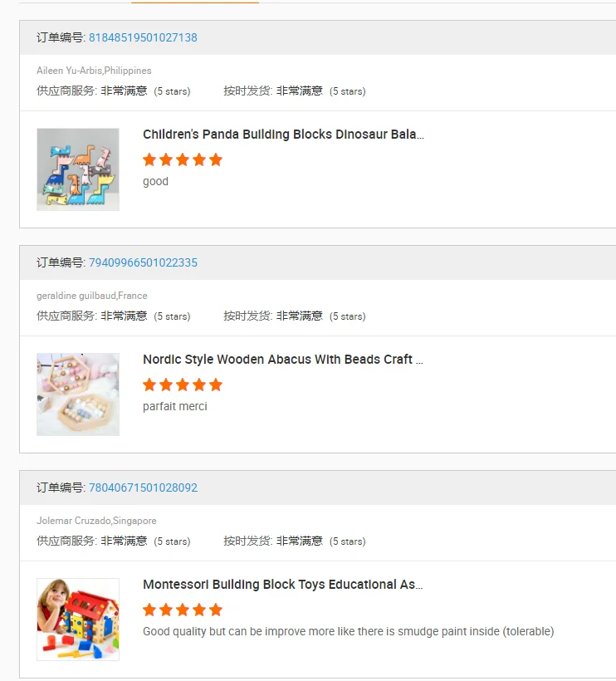The height and width of the screenshot is (681, 616).
Task: Click the smudge paint review comment
Action: point(348,631)
